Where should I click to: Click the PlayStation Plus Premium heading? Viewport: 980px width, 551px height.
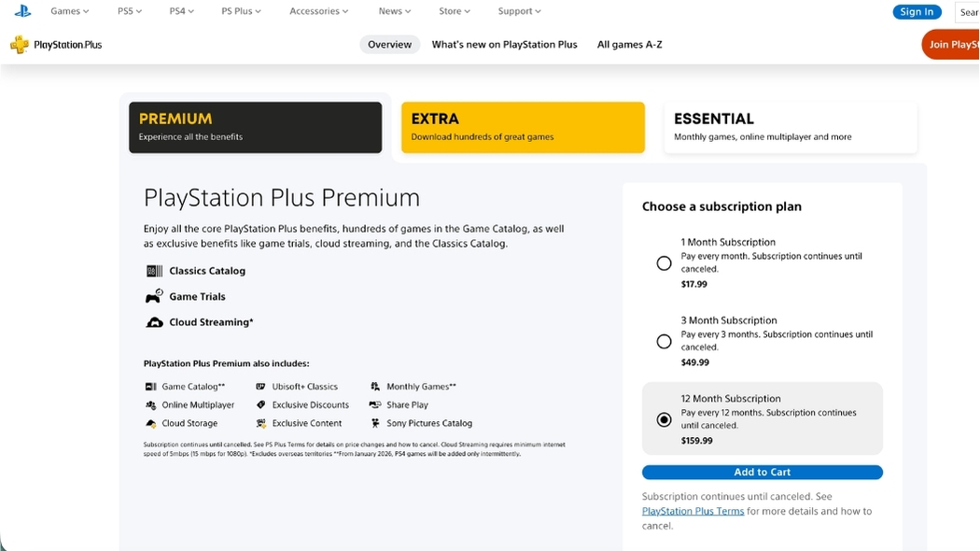(281, 198)
